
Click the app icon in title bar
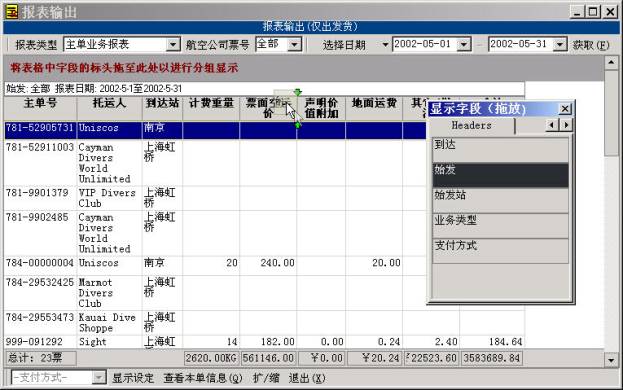(x=12, y=12)
